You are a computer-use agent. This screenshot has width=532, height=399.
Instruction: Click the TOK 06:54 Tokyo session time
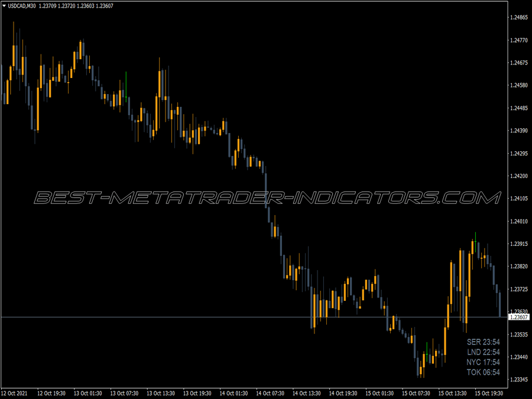click(x=484, y=372)
